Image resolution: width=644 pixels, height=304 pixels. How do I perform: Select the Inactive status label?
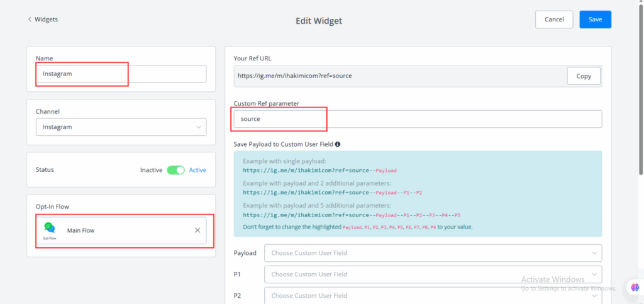pos(151,170)
